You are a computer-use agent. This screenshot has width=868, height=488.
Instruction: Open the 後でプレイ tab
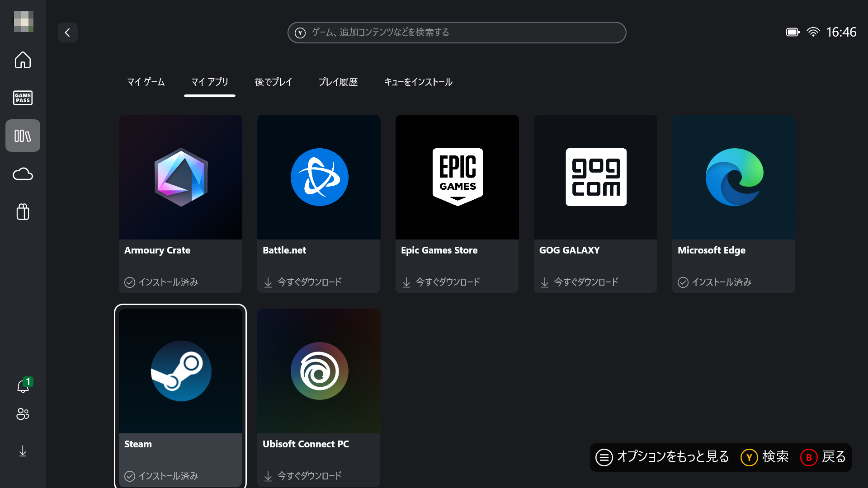point(274,82)
